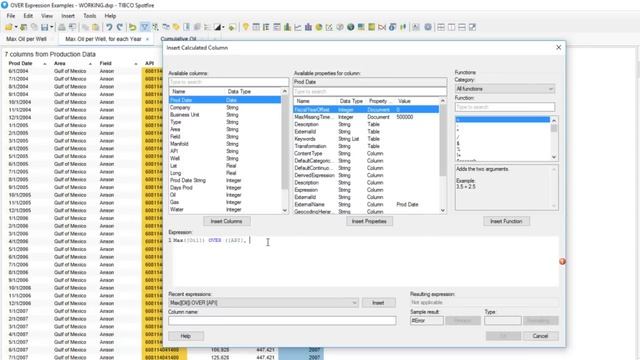Open the Category All functions dropdown
Image resolution: width=640 pixels, height=360 pixels.
click(505, 89)
